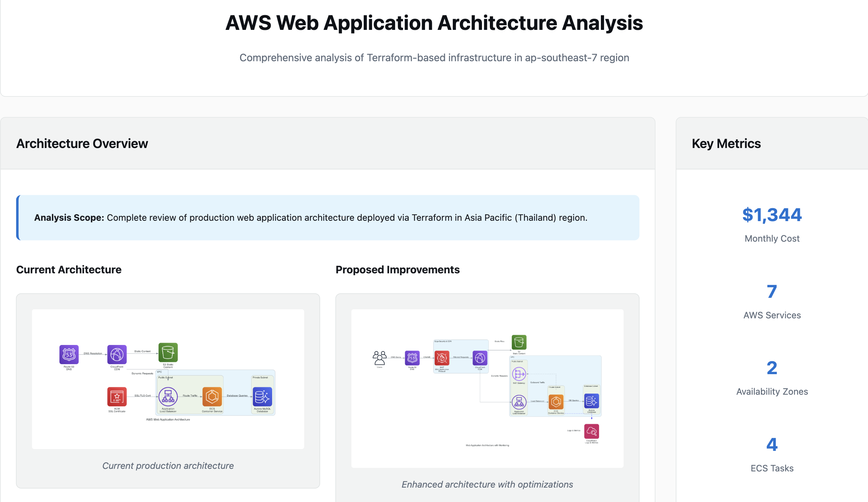Click the 'Current production architecture' caption

click(x=168, y=466)
